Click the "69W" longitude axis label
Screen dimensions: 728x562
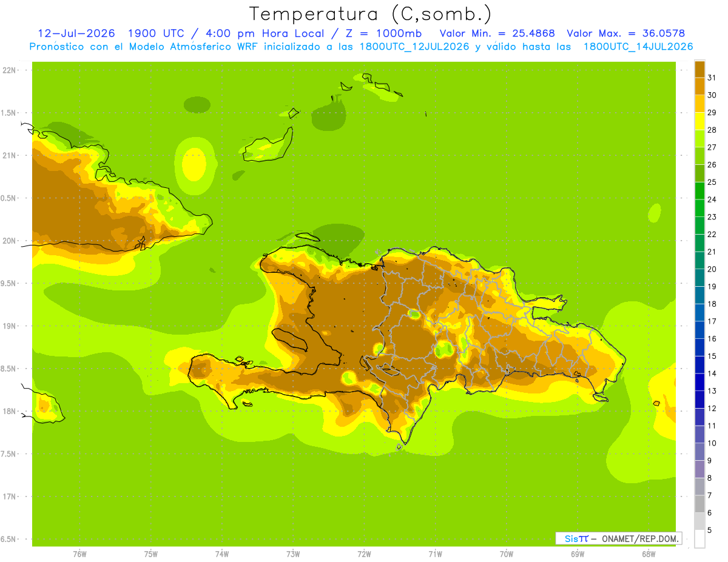click(578, 554)
